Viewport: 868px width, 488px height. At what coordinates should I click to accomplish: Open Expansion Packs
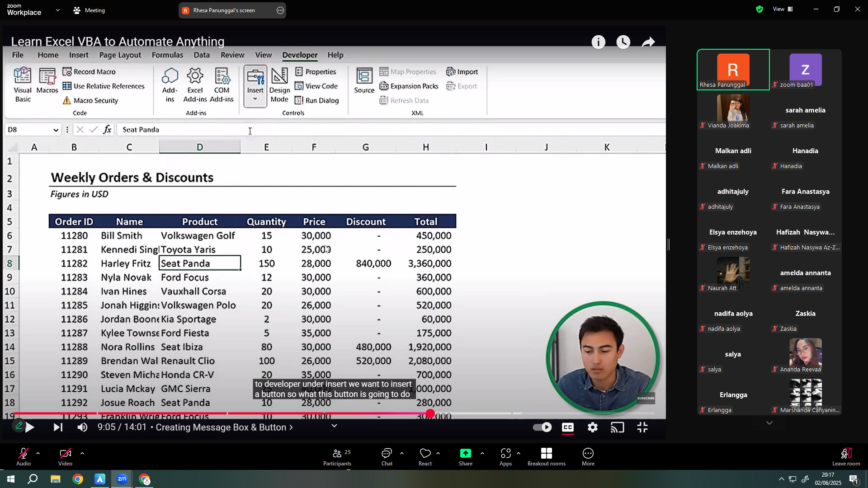click(x=409, y=86)
